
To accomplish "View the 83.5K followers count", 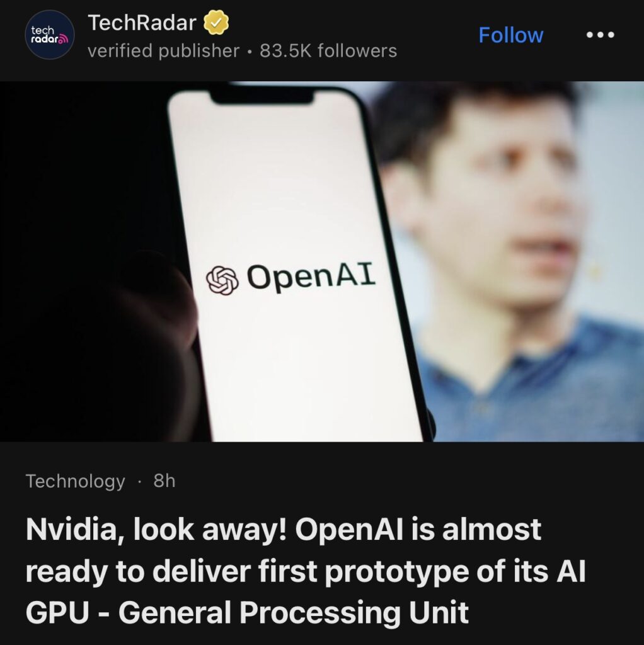I will pos(328,51).
